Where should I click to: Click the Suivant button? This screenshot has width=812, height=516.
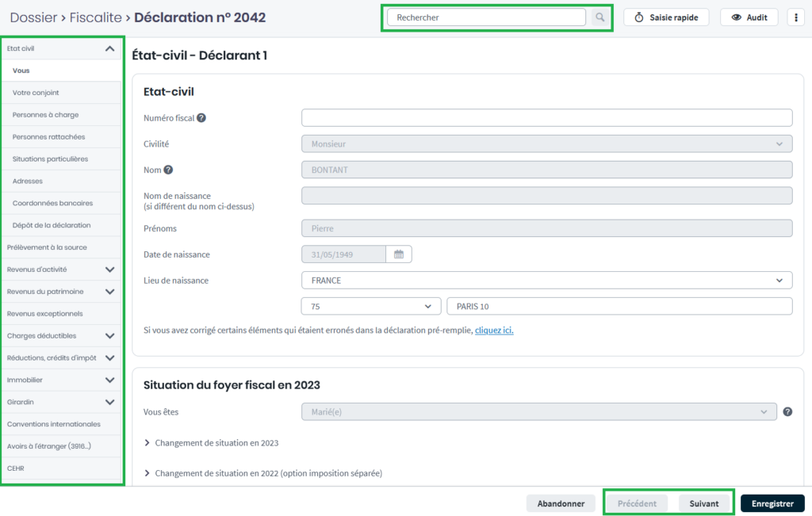[704, 503]
